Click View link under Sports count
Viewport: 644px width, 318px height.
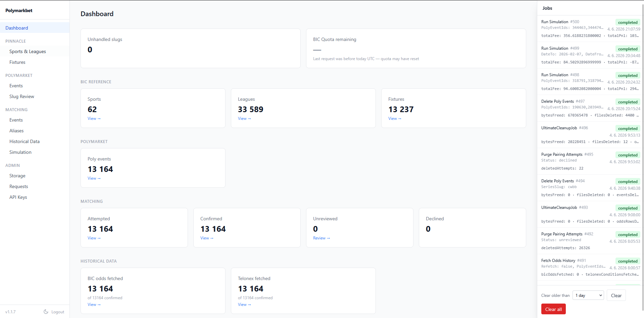pyautogui.click(x=94, y=119)
